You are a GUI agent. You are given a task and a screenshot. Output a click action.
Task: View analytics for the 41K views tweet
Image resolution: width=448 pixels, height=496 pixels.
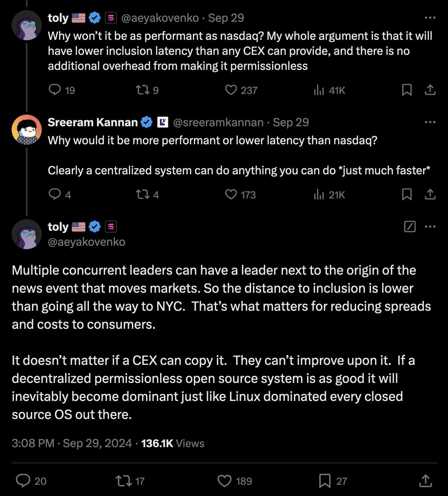[319, 90]
